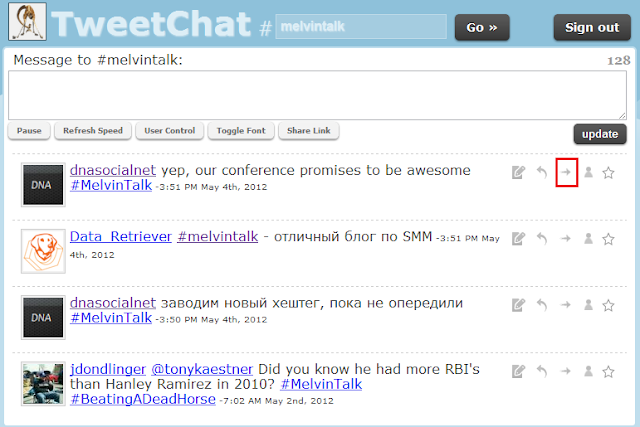Click the edit-quote icon on Data_Retriever tweet
This screenshot has width=640, height=427.
518,238
